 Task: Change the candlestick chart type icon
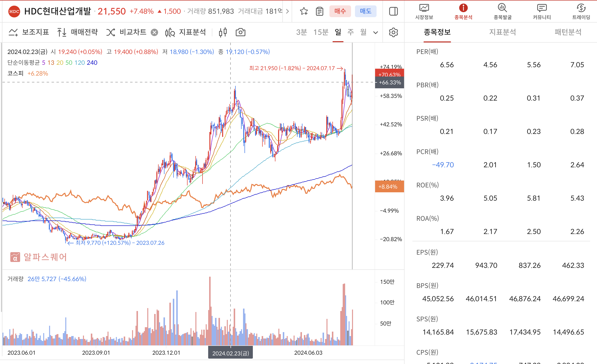point(223,32)
